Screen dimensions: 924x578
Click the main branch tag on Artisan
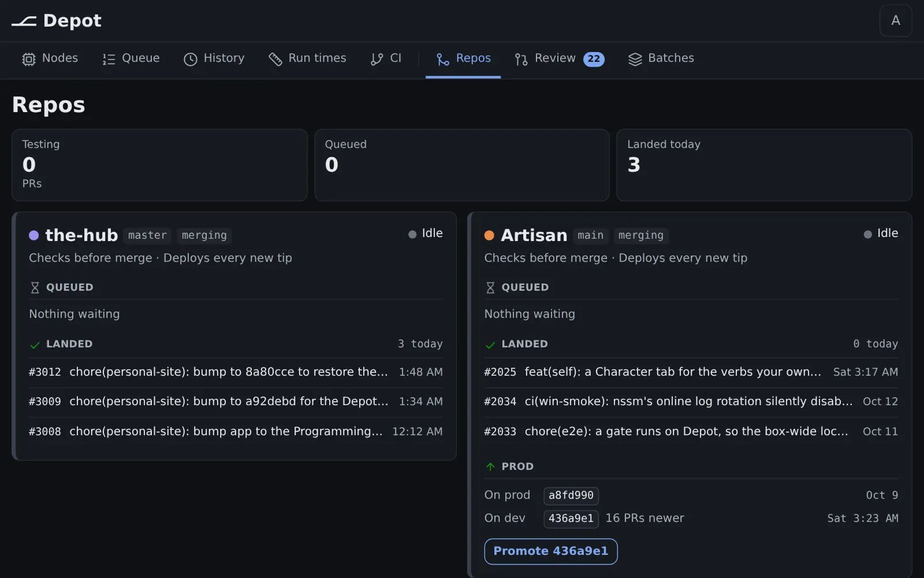click(x=590, y=235)
